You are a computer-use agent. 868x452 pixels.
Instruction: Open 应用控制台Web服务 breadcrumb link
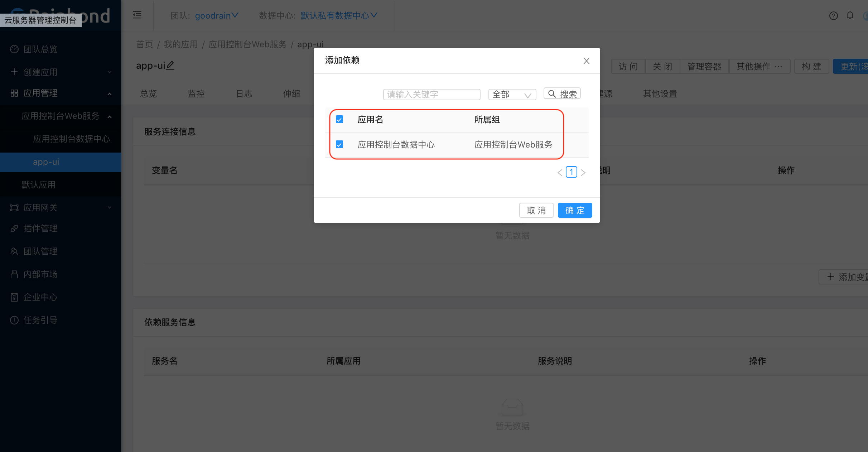247,44
